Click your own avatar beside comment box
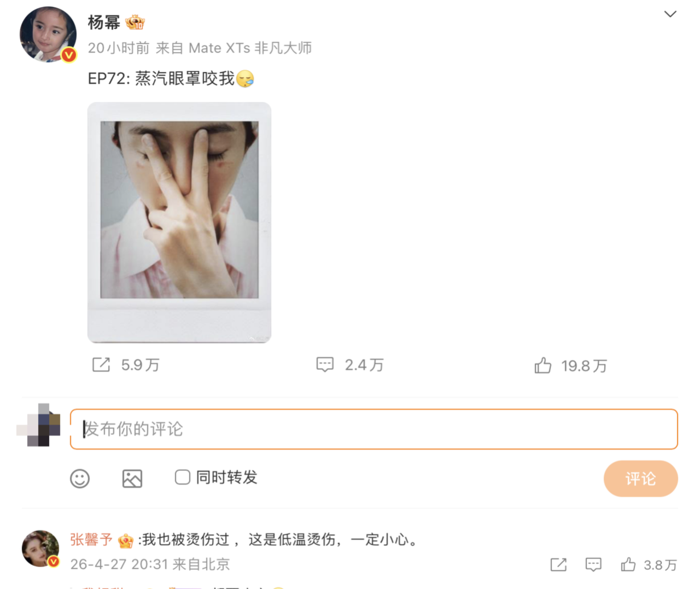This screenshot has width=700, height=589. tap(39, 426)
